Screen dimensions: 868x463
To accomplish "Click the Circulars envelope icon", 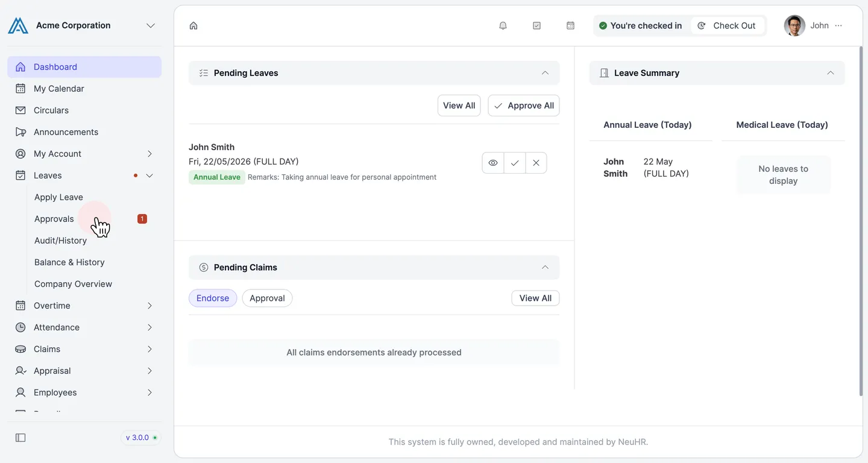I will (20, 110).
